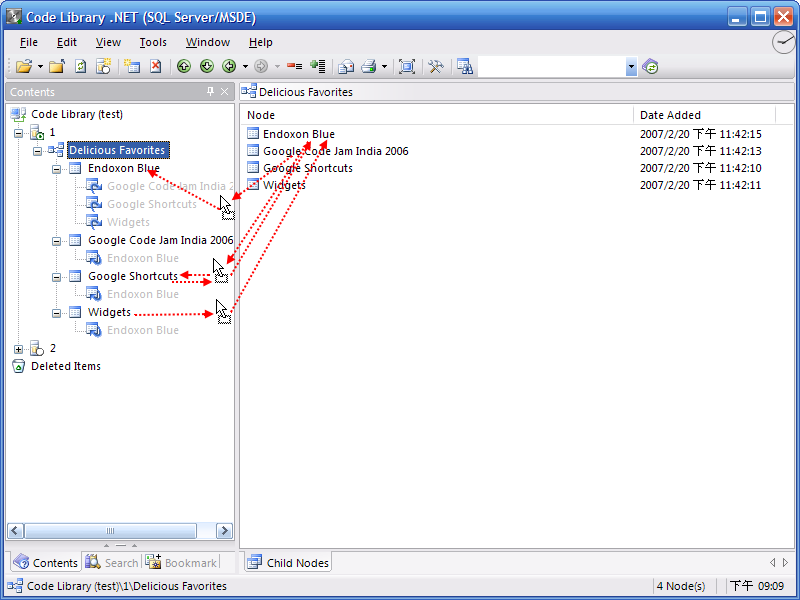Collapse tree node 1

click(x=18, y=133)
